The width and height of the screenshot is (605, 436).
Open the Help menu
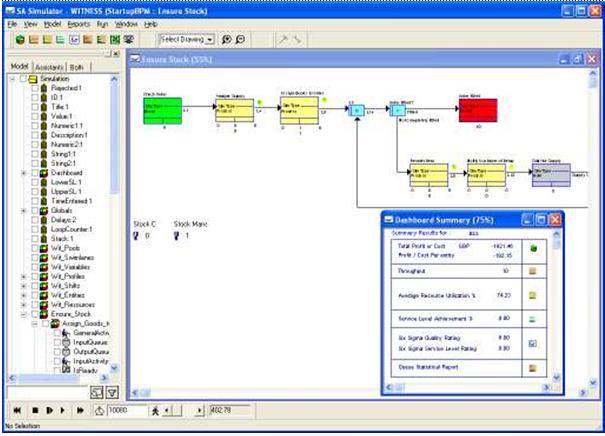click(150, 24)
